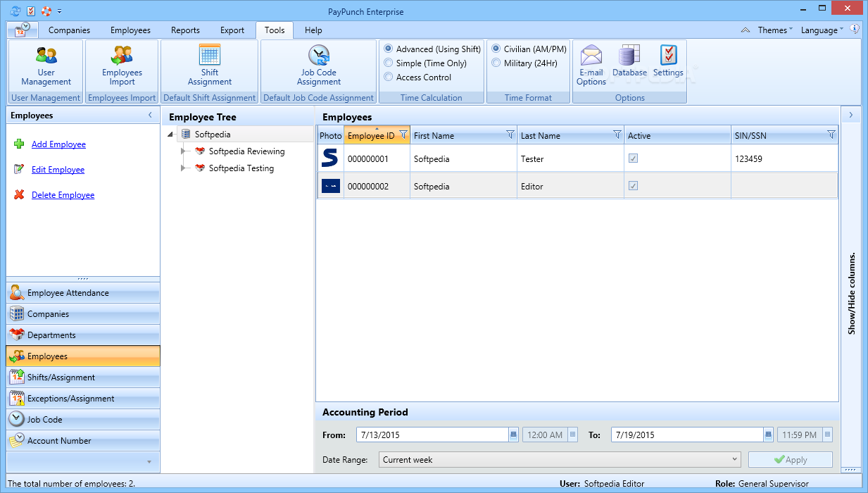Click the Apply button
The image size is (868, 493).
pos(790,459)
